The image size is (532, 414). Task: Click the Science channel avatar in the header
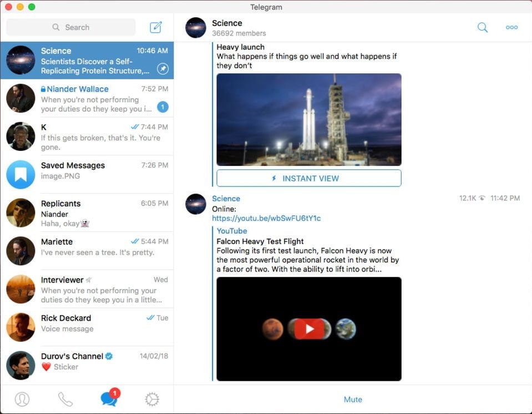point(196,28)
